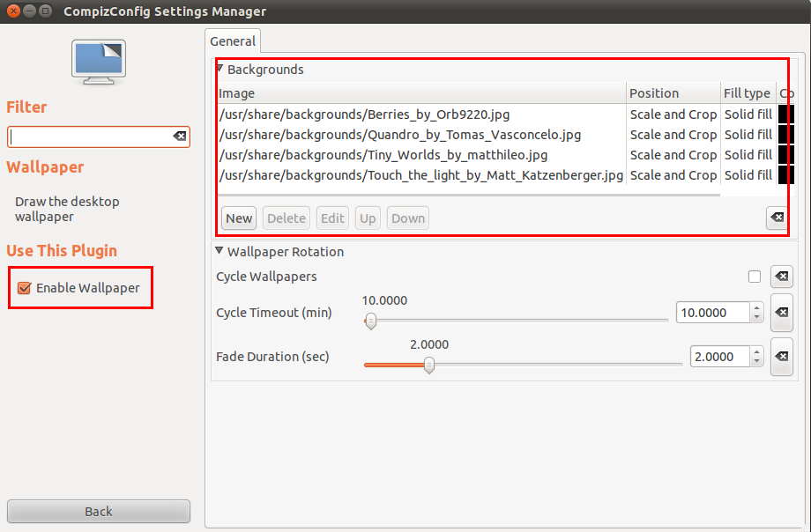Reset Cycle Wallpapers to default icon

click(x=781, y=277)
